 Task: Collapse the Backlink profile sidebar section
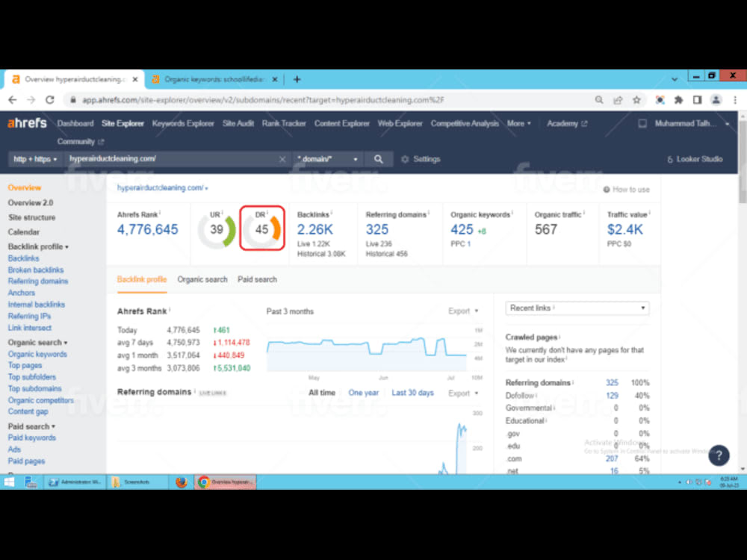click(x=38, y=246)
